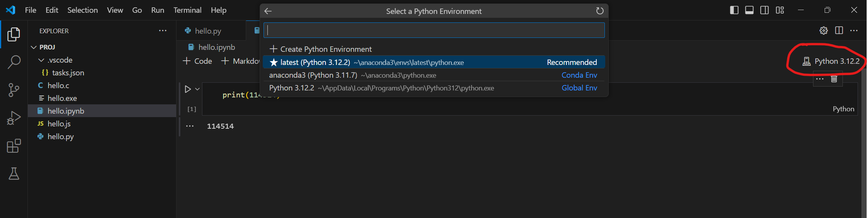
Task: Toggle the primary side bar layout
Action: coord(734,10)
